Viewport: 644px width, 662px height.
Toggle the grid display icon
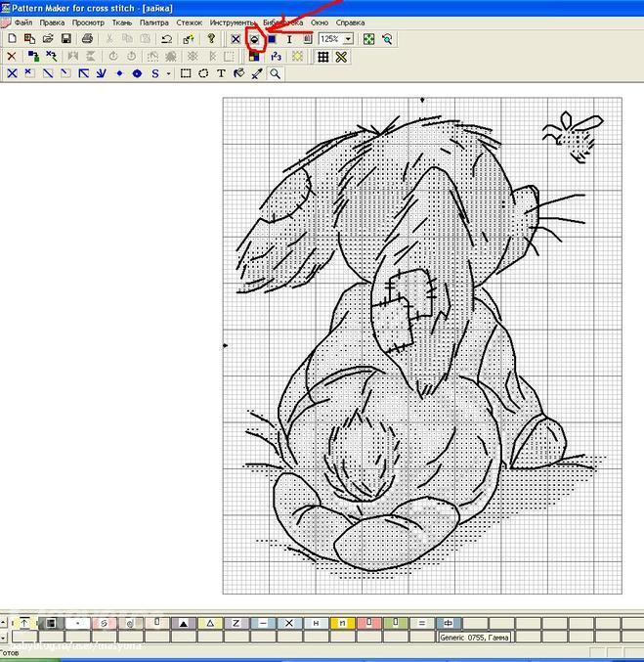point(323,57)
